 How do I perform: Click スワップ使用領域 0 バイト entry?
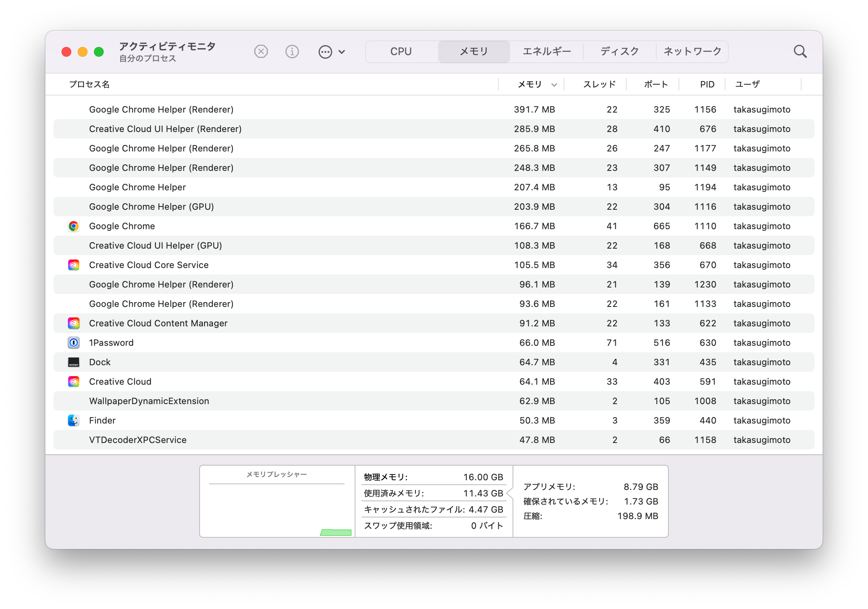(x=434, y=526)
